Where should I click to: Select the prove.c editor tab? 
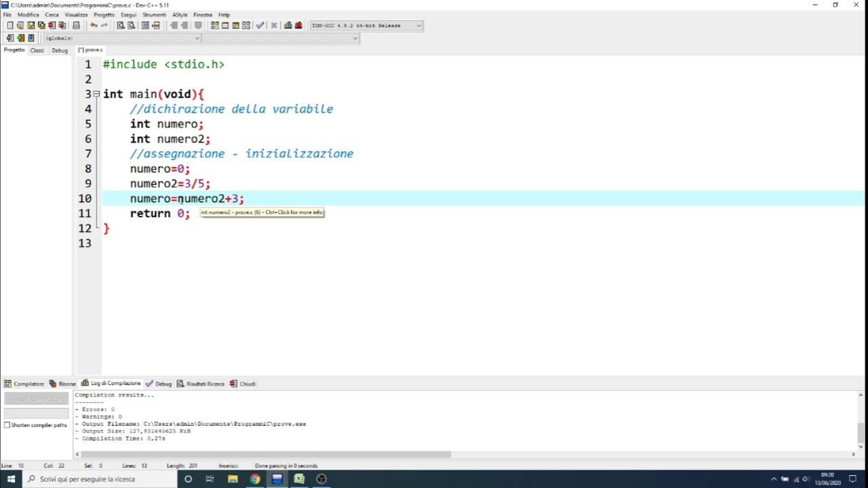[90, 50]
